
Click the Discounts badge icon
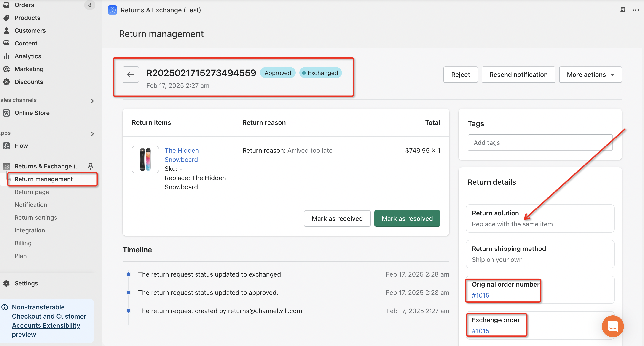[6, 82]
